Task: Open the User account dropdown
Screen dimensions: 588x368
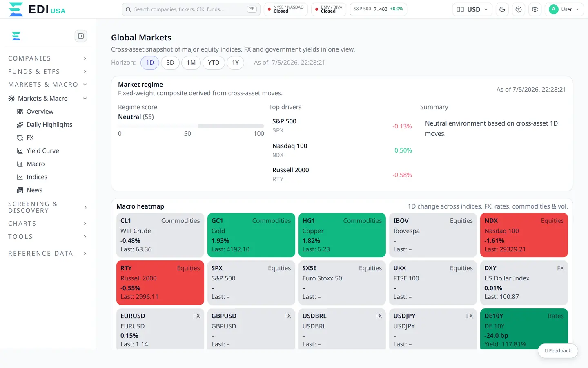Action: pyautogui.click(x=564, y=9)
